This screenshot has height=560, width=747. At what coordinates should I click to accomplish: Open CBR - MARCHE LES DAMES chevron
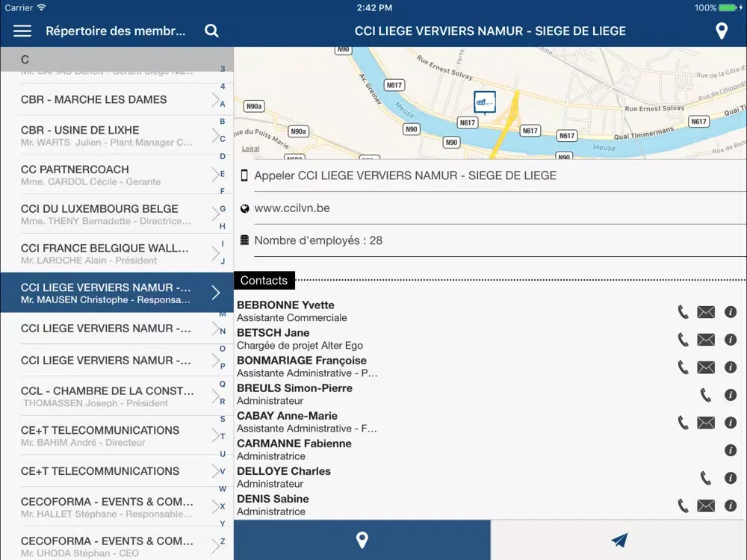(216, 99)
